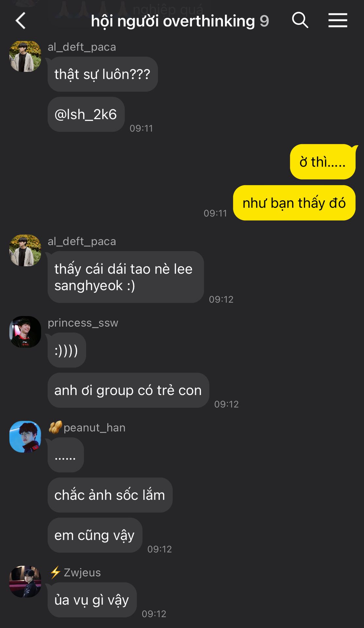Select the ':))))' message from princess_ssw
This screenshot has height=628, width=364.
pos(67,350)
